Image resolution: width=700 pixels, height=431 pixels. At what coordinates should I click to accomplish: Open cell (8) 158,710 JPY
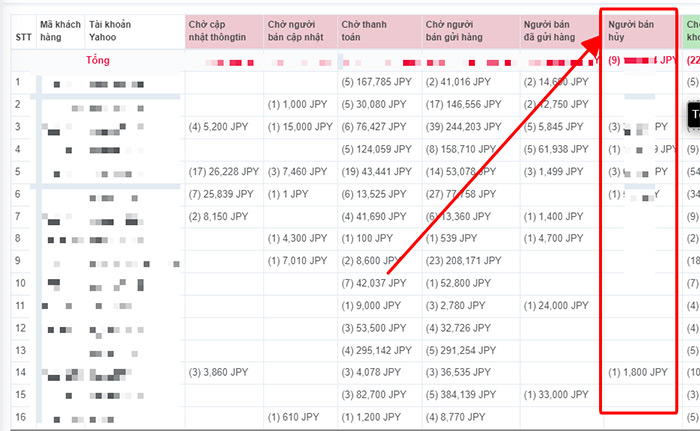click(461, 149)
